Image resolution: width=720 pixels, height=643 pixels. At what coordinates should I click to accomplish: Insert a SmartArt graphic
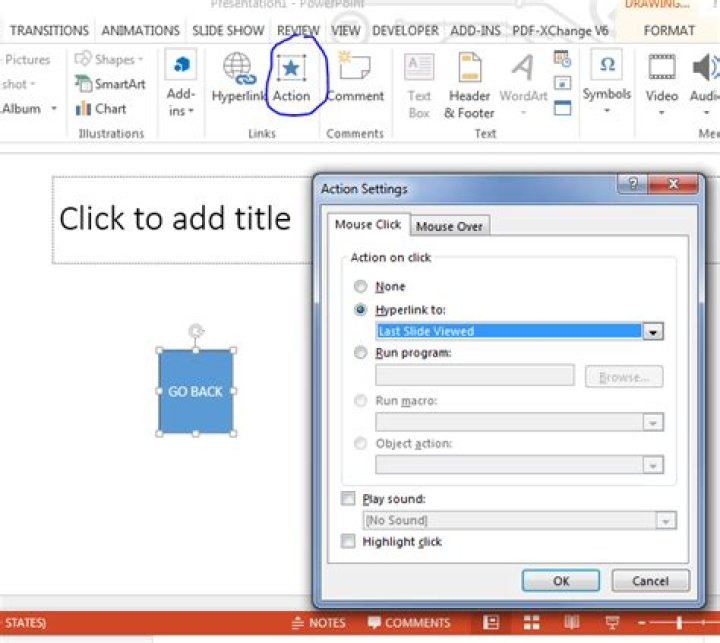click(110, 84)
